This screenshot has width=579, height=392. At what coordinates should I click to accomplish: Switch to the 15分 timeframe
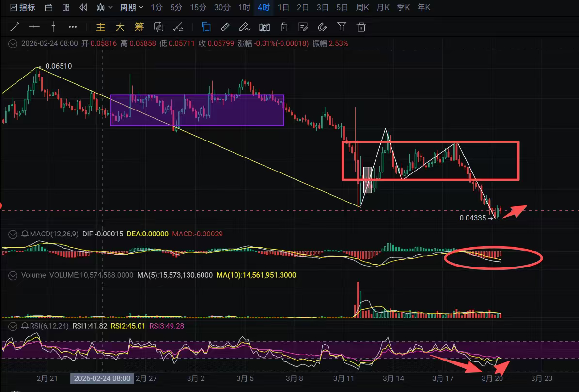coord(198,7)
